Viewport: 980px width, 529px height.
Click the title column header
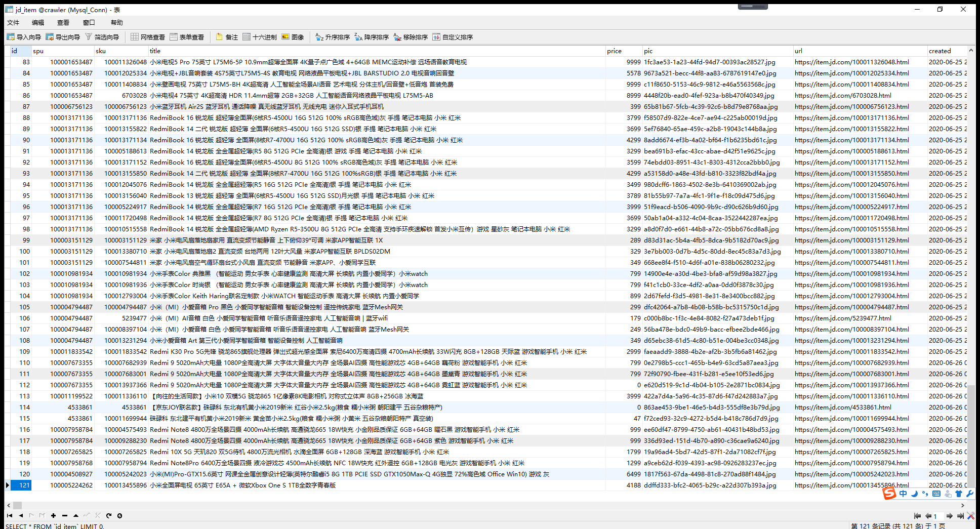click(x=377, y=51)
